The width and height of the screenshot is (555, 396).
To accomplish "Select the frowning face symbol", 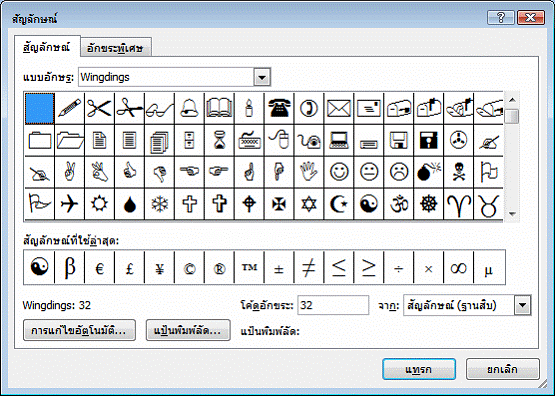I will pos(399,172).
